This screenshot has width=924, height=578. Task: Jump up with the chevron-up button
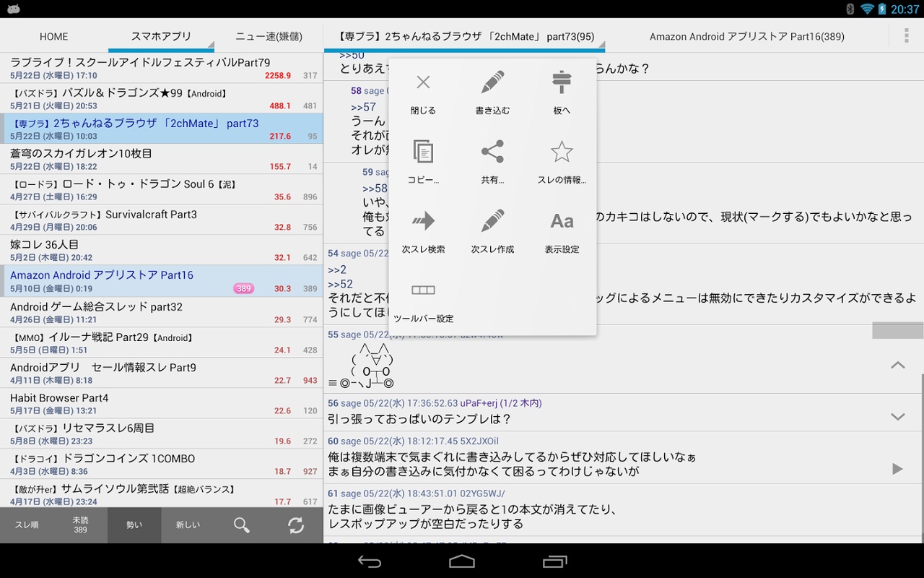[898, 365]
